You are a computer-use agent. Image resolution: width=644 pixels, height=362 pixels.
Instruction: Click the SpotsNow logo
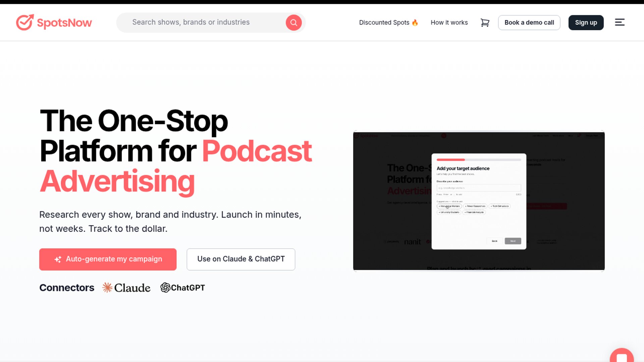coord(54,22)
